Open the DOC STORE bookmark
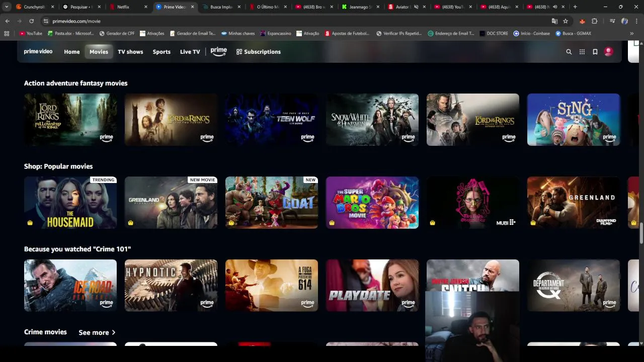This screenshot has height=362, width=644. point(494,34)
